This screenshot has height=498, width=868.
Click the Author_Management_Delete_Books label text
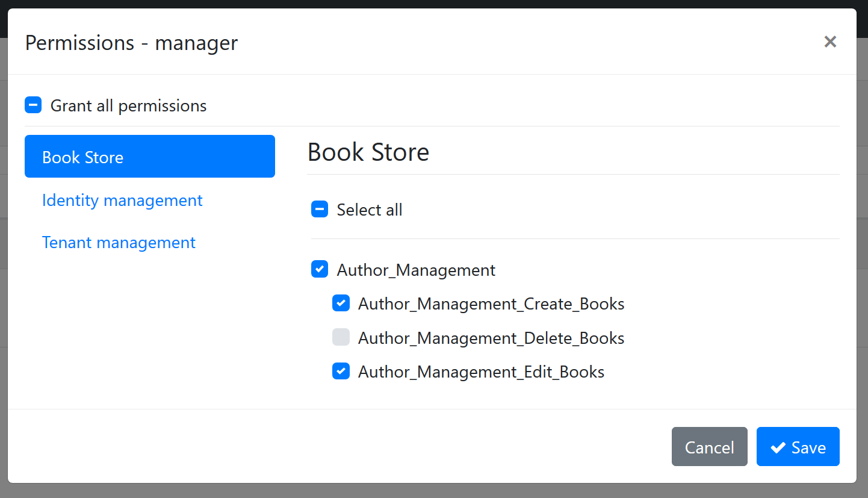click(491, 338)
